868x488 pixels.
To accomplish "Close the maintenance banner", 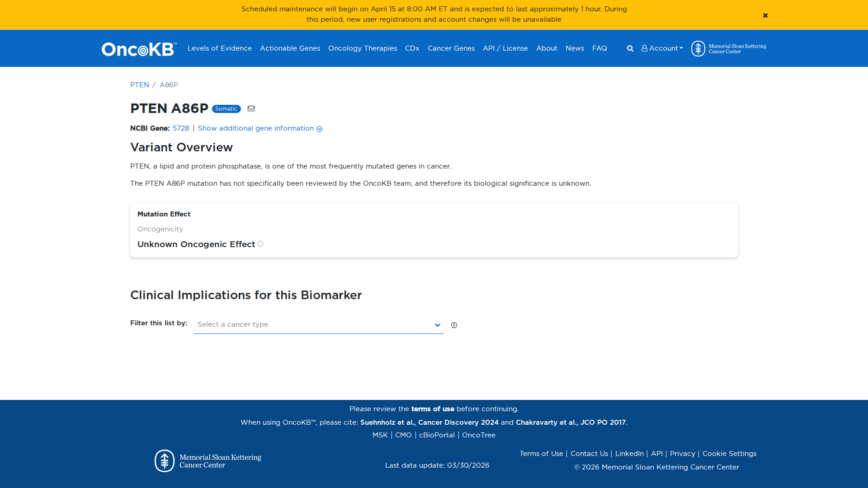I will (765, 15).
